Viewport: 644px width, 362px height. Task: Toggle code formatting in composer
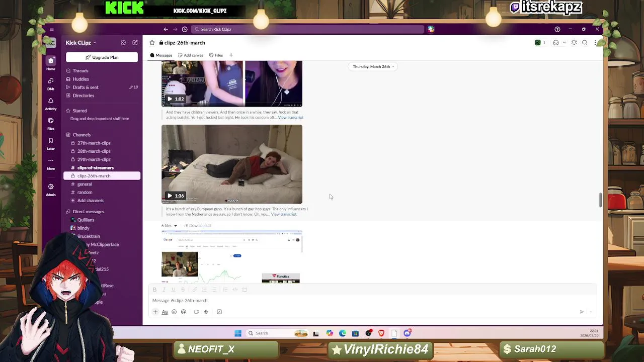tap(235, 290)
